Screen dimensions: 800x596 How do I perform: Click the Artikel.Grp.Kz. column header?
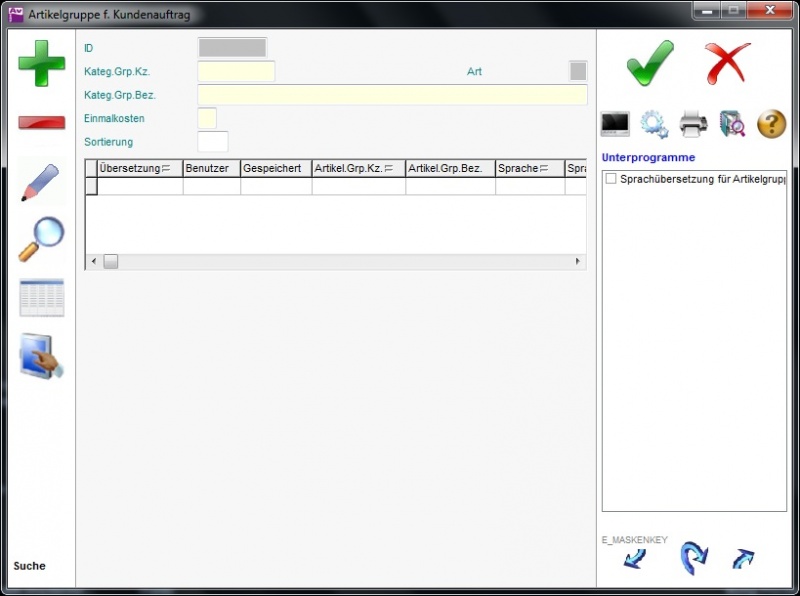(350, 168)
